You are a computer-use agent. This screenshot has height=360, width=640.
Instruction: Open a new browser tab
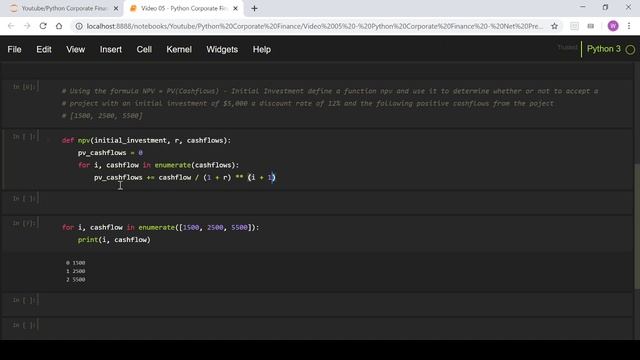254,8
